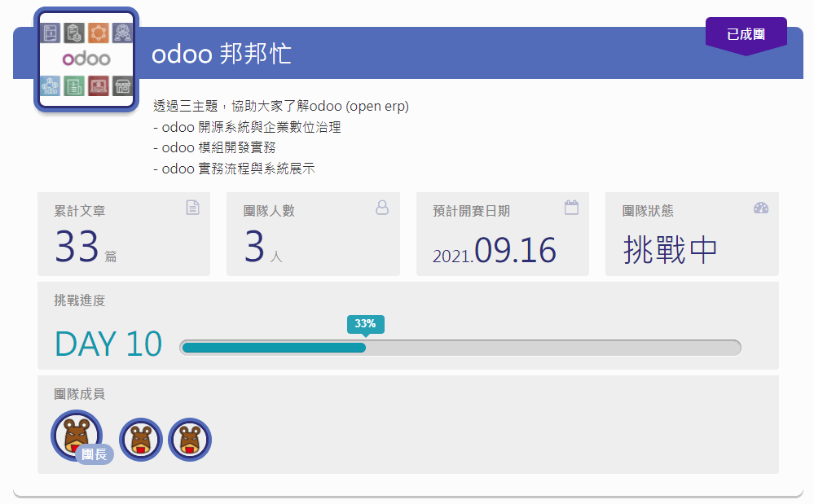Click the clipboard with cube badge icon
This screenshot has height=504, width=814.
point(73,33)
